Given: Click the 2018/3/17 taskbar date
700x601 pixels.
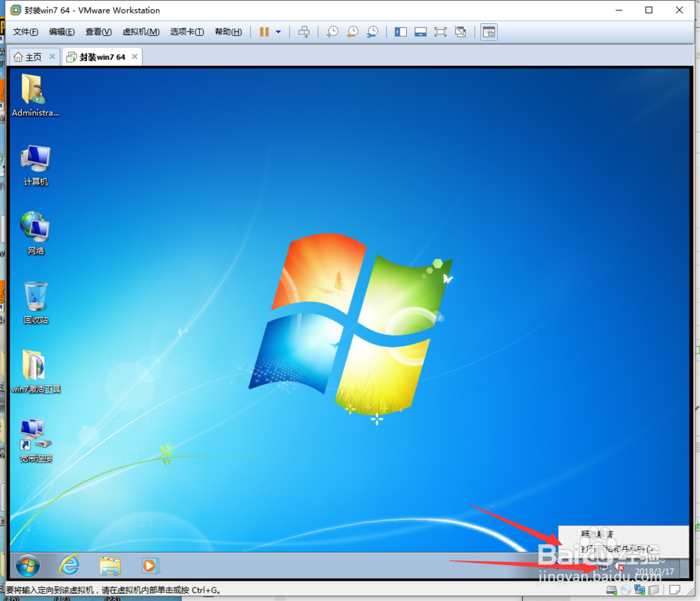Looking at the screenshot, I should tap(654, 571).
